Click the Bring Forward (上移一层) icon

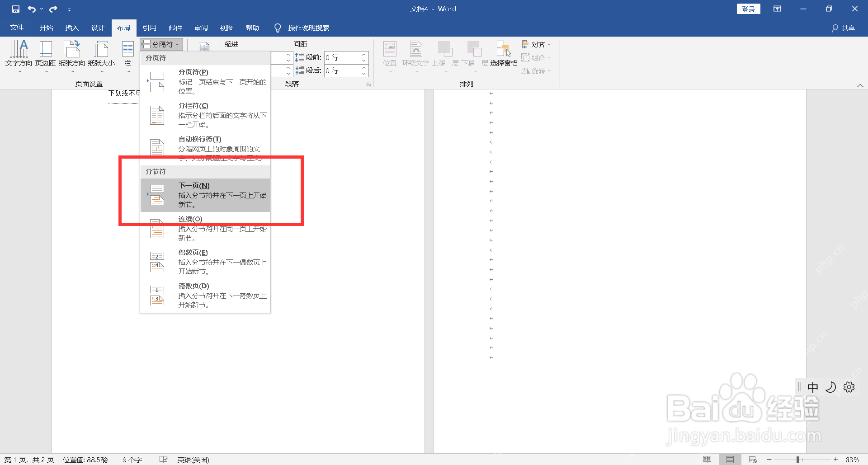point(445,49)
